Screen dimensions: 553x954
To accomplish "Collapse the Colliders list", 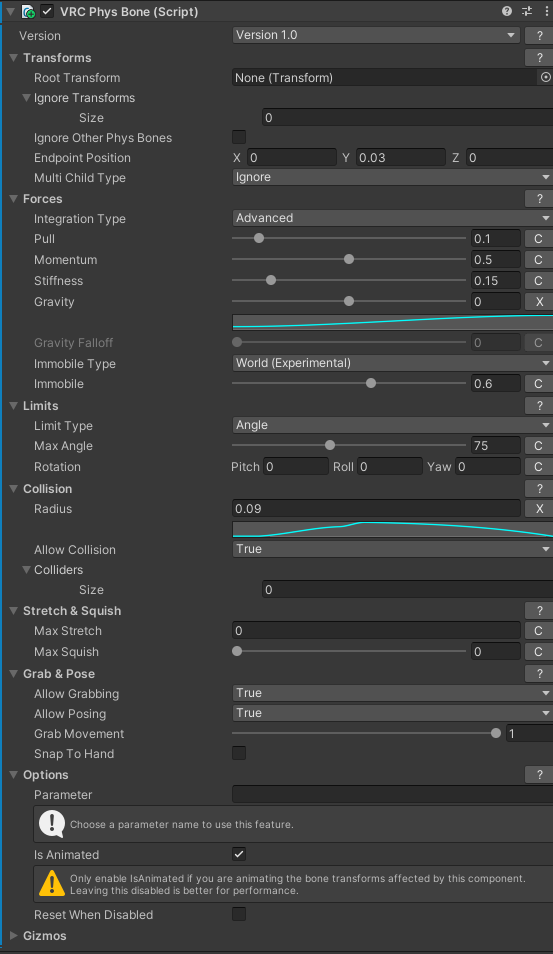I will (26, 569).
